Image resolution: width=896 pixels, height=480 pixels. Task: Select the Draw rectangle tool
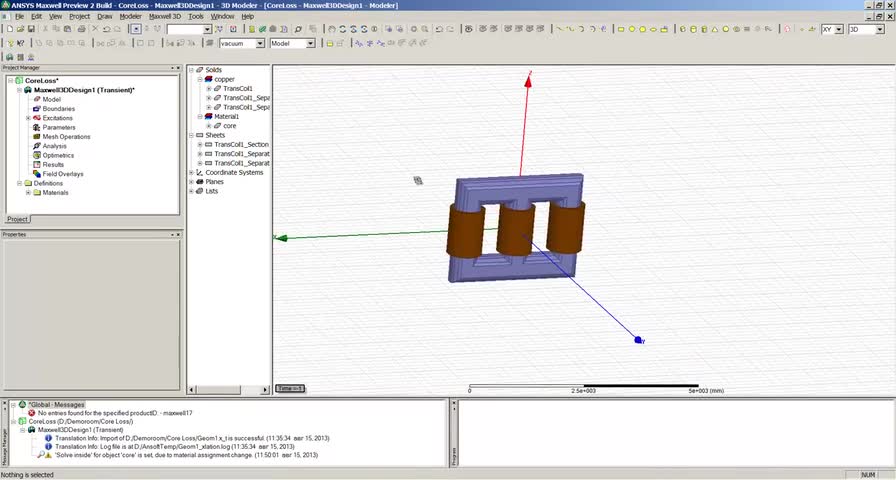[x=621, y=29]
